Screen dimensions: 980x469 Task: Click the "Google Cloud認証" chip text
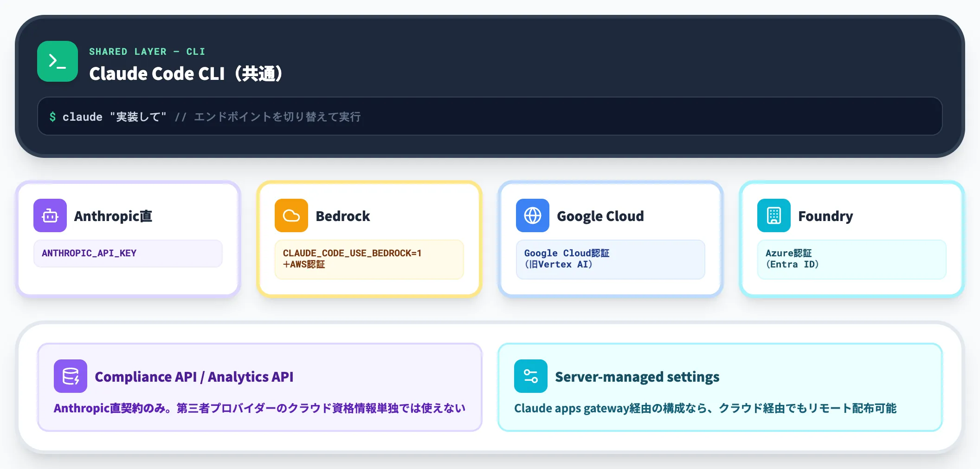coord(567,253)
